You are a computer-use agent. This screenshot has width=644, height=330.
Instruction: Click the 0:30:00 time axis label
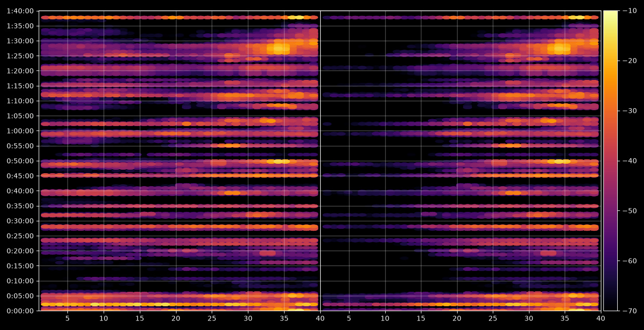20,221
